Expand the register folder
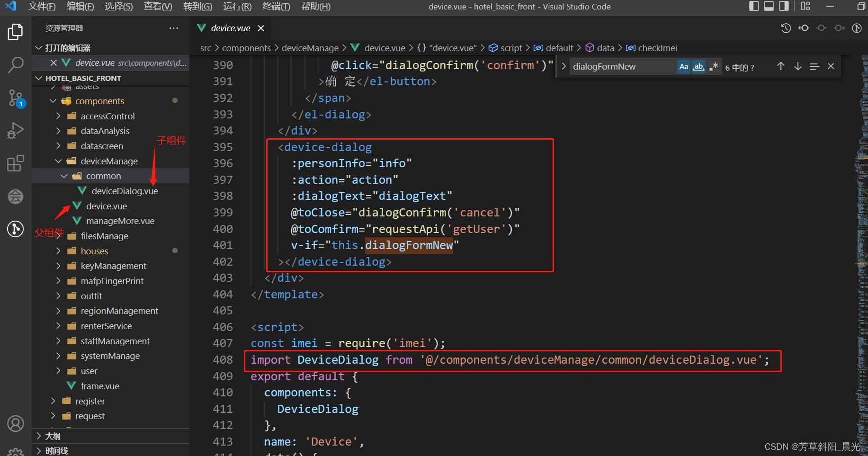 coord(53,401)
